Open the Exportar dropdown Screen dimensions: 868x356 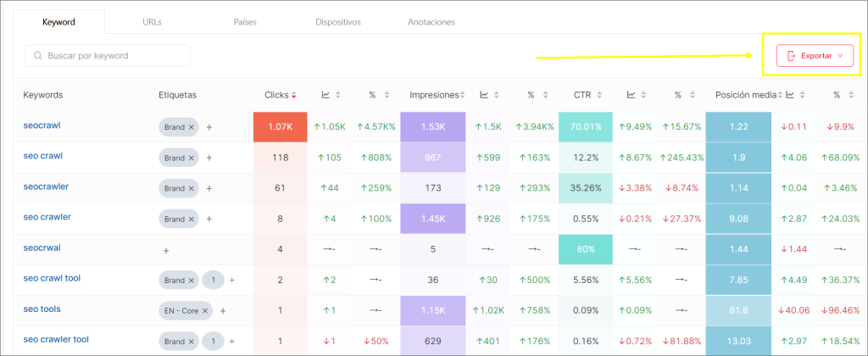[813, 56]
